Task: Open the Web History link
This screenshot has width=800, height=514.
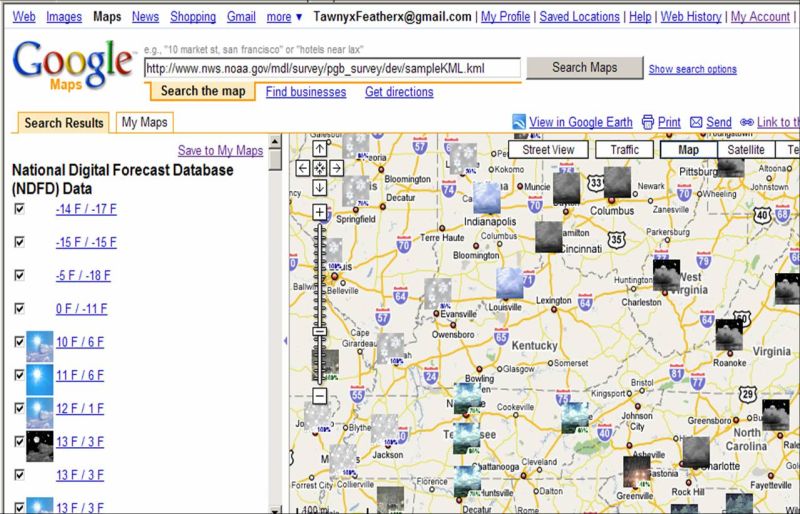Action: pyautogui.click(x=691, y=17)
